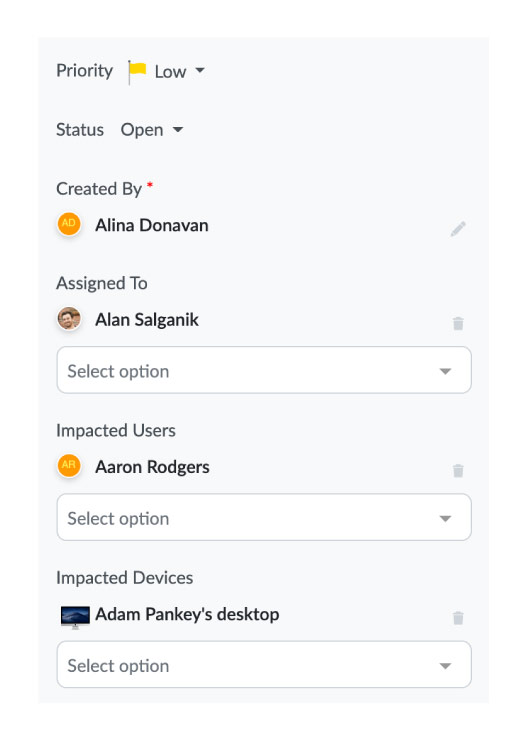This screenshot has height=740, width=525.
Task: Expand the Impacted Devices select option dropdown
Action: point(264,664)
